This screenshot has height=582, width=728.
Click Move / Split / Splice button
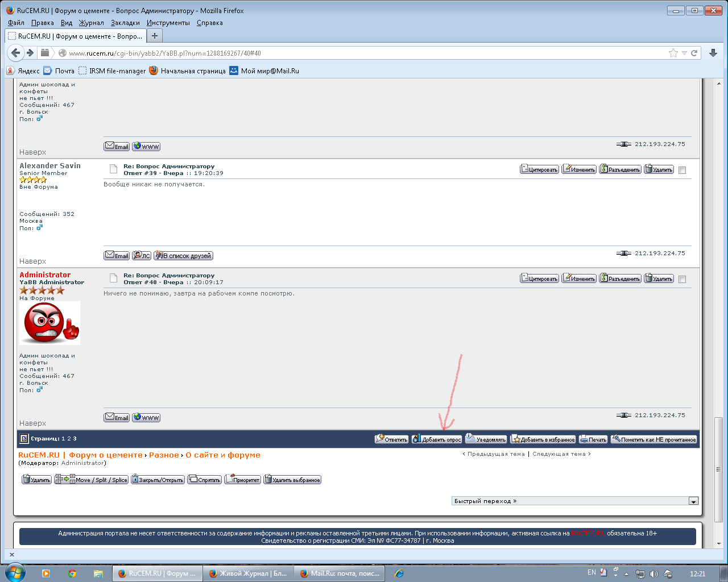point(92,480)
